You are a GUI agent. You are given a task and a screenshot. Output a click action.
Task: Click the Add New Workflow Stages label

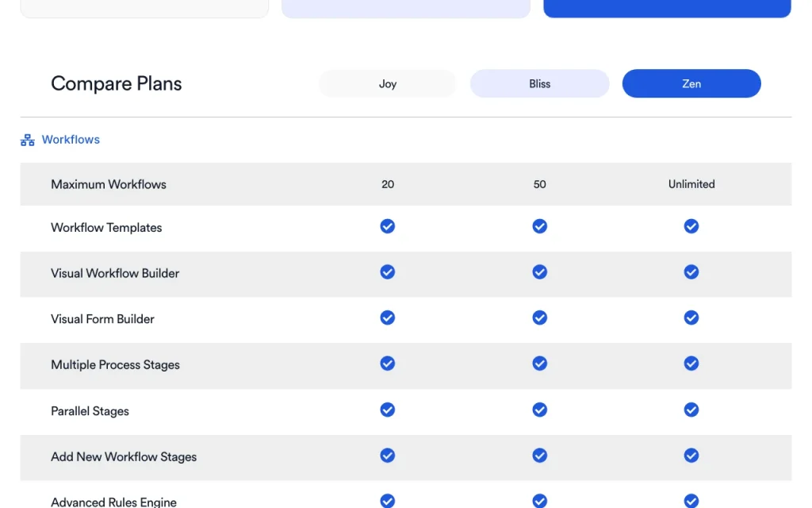(124, 456)
